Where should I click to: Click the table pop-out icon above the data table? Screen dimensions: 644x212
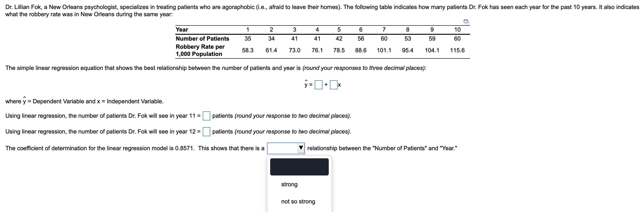(x=466, y=22)
